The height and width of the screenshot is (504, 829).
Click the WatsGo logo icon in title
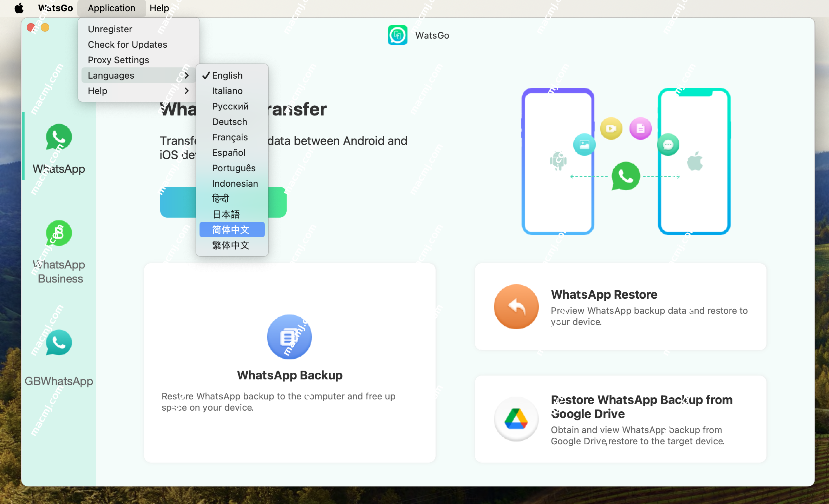397,35
